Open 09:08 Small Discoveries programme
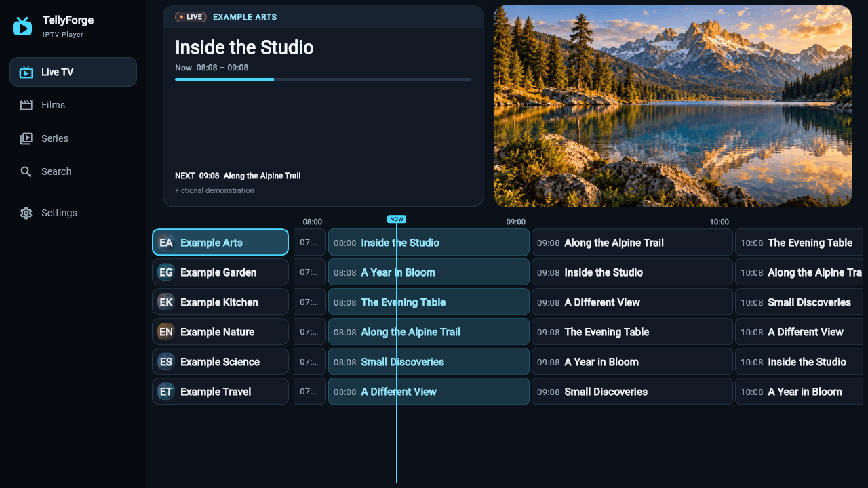This screenshot has width=868, height=488. (632, 392)
